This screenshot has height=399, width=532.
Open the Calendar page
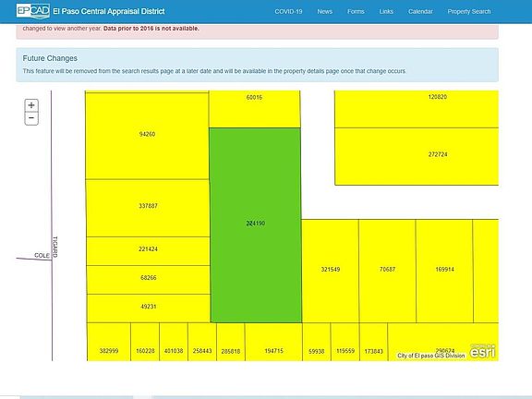tap(420, 11)
